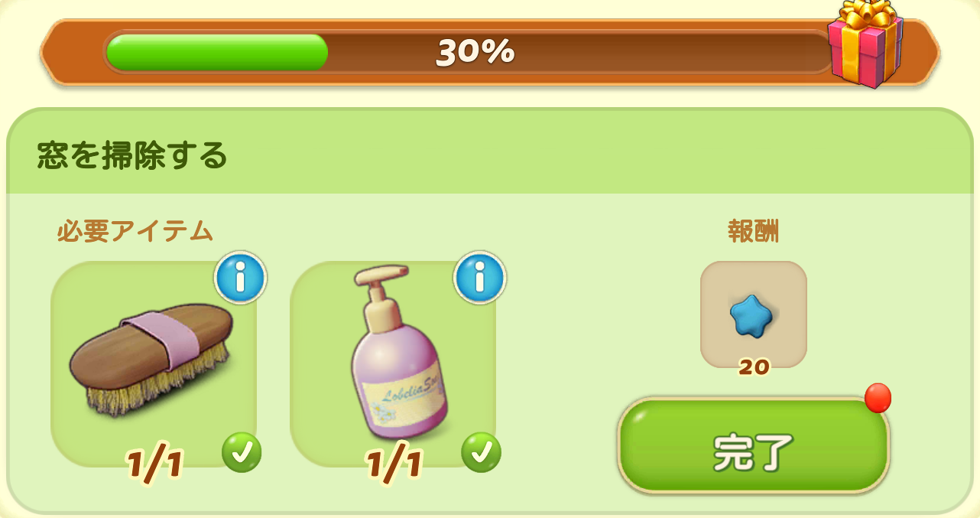Screen dimensions: 980x518
Task: Click the green checkmark under the brush
Action: [242, 452]
